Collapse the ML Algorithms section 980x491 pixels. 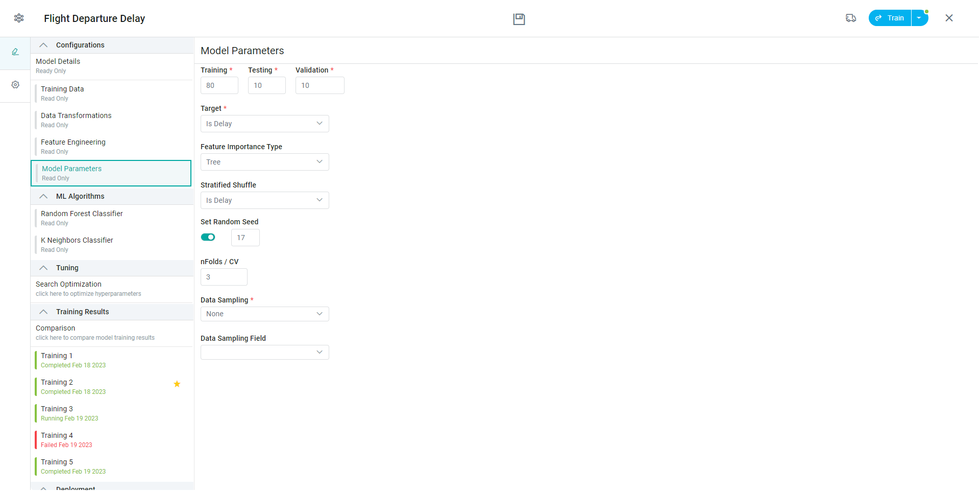(x=44, y=196)
